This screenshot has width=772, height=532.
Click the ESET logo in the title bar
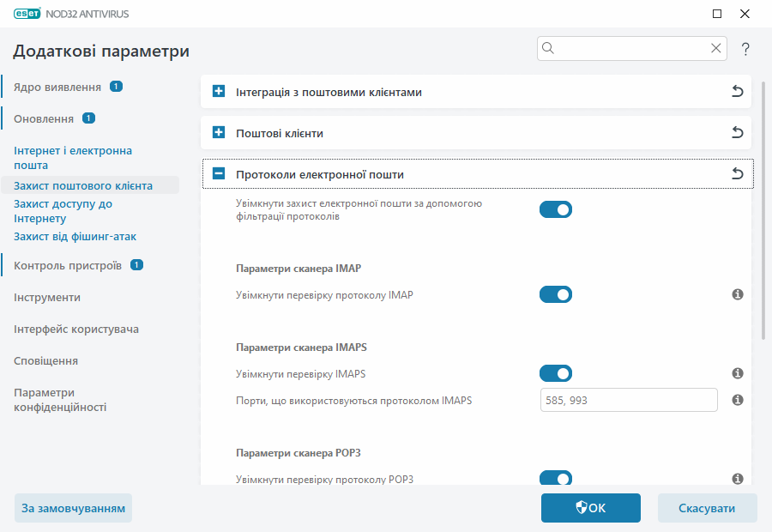(28, 14)
